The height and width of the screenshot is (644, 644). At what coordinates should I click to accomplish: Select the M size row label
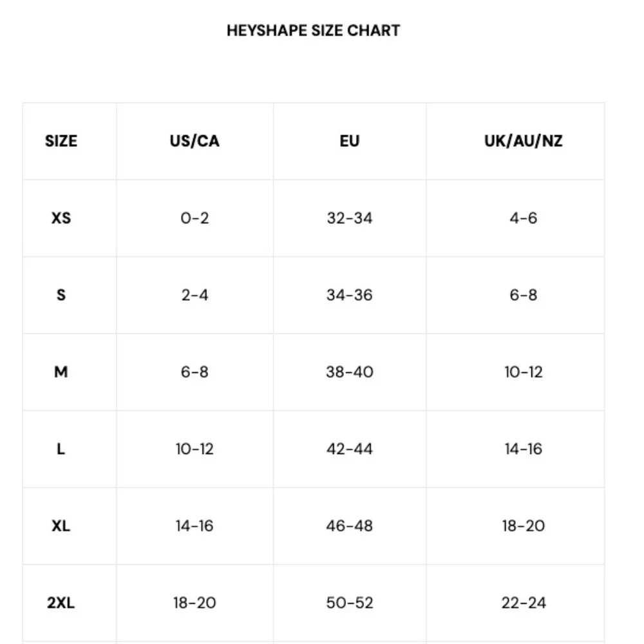(61, 372)
